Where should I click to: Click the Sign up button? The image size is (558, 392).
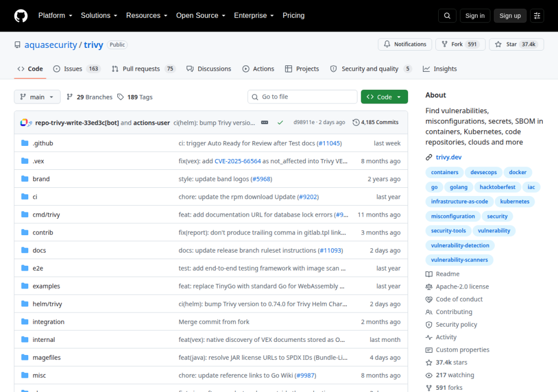point(510,16)
